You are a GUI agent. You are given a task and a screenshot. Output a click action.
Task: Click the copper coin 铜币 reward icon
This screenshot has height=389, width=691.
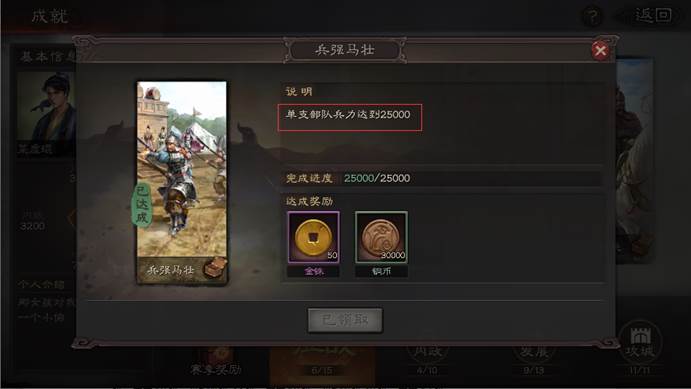click(381, 237)
